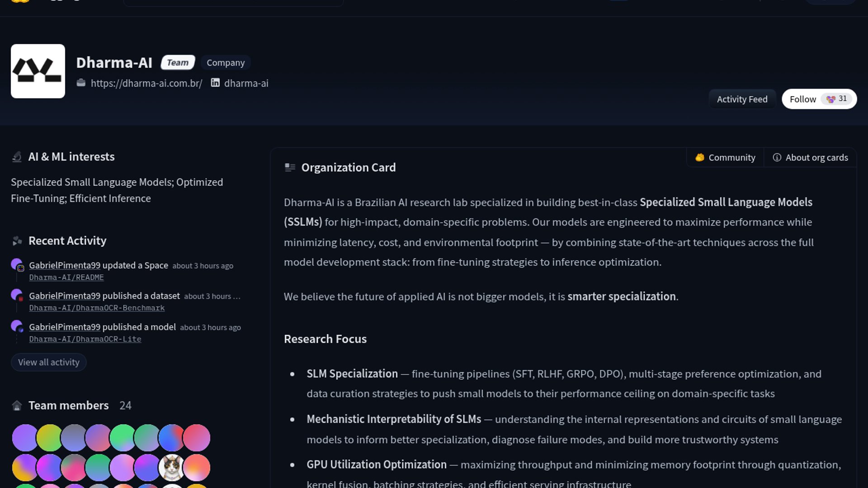Viewport: 868px width, 488px height.
Task: Select the first purple gradient team member avatar
Action: click(x=25, y=437)
